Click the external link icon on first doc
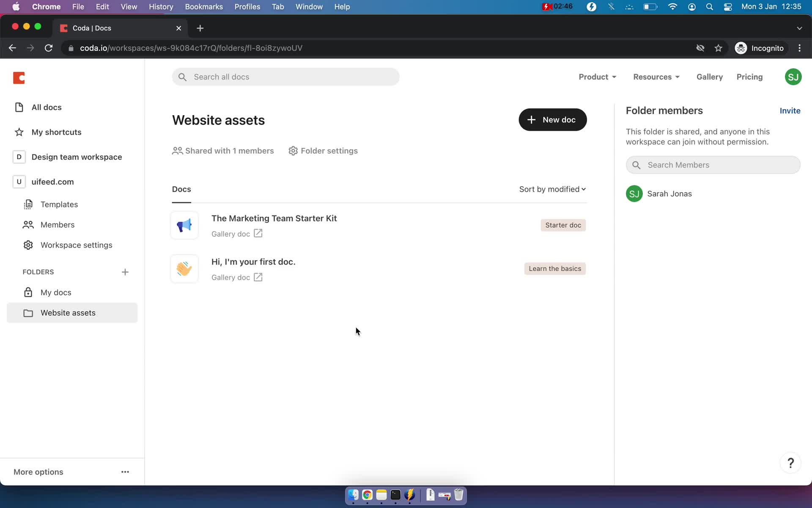Screen dimensions: 812x508 point(258,234)
